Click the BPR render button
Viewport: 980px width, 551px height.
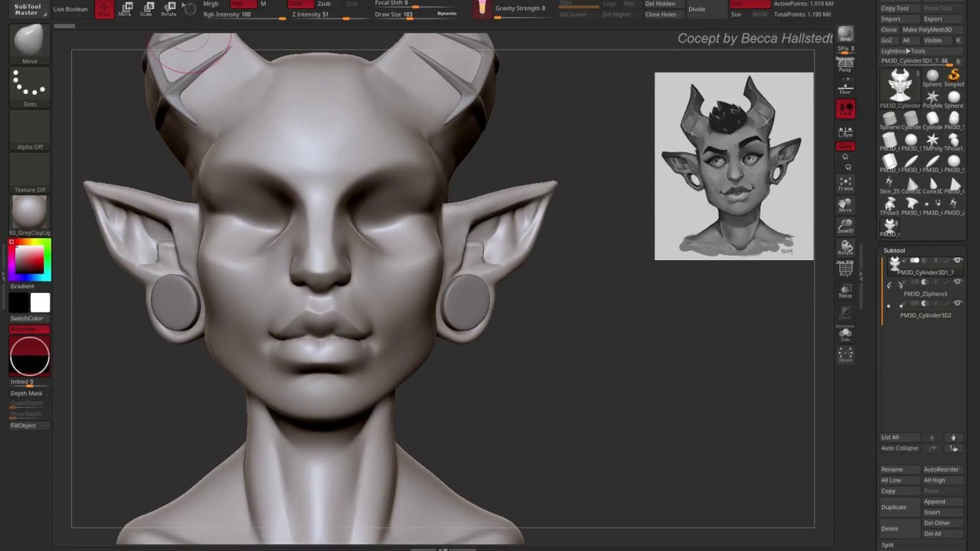pyautogui.click(x=845, y=35)
